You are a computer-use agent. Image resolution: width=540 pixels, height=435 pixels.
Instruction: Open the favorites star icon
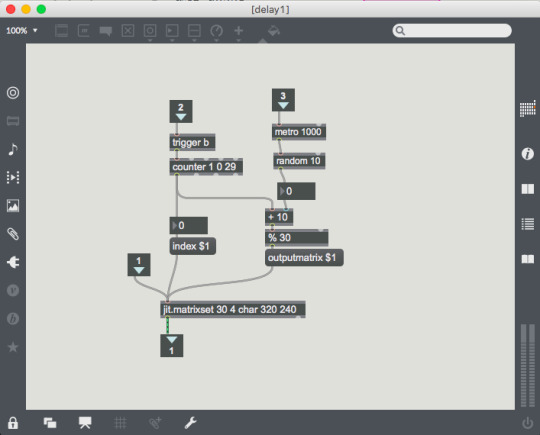[13, 347]
